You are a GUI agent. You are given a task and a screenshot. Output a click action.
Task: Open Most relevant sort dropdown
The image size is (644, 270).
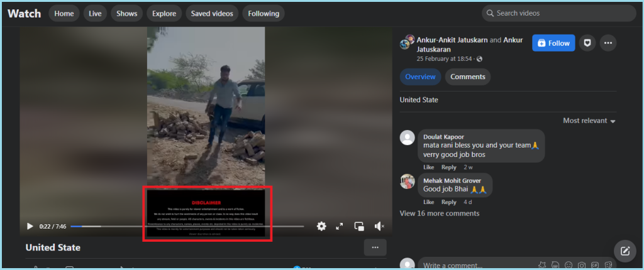(589, 121)
